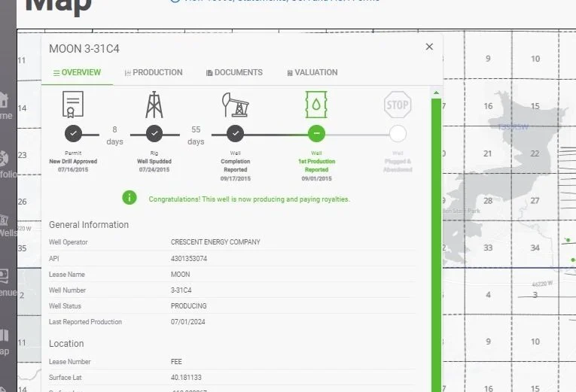
Task: Click the congratulations producing royalties message
Action: point(249,199)
